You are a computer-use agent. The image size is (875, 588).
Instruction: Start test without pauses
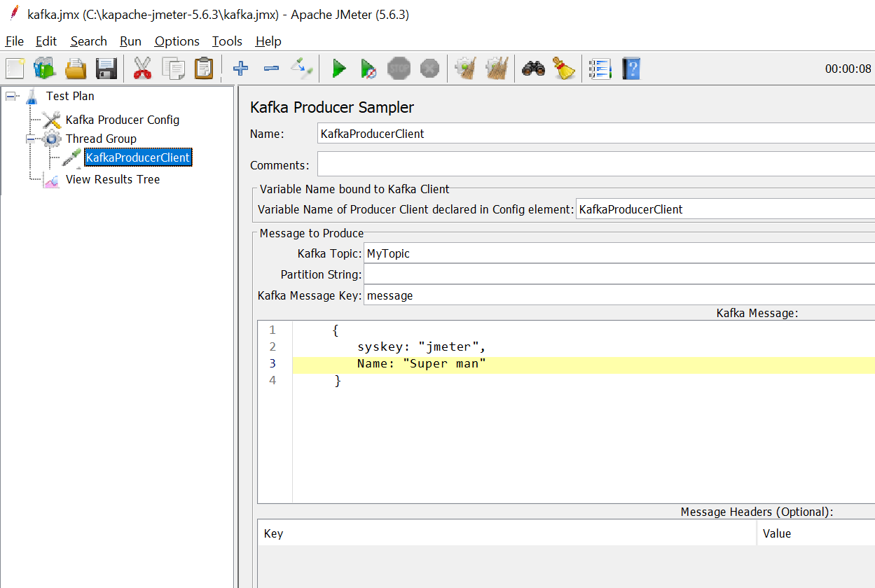[368, 68]
